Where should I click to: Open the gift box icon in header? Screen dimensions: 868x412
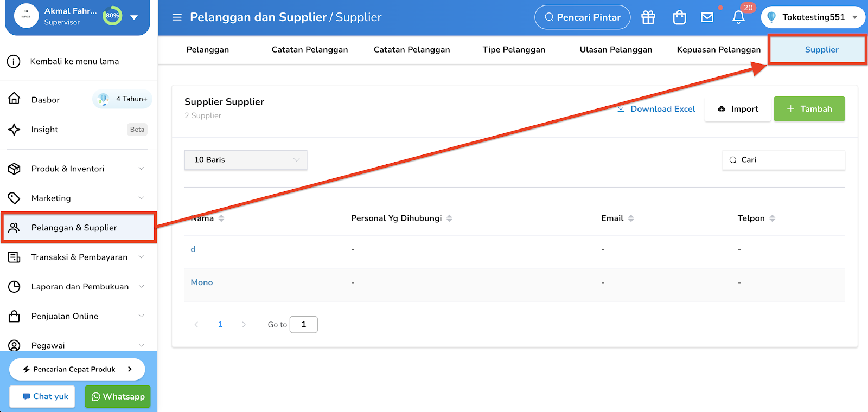click(x=648, y=17)
